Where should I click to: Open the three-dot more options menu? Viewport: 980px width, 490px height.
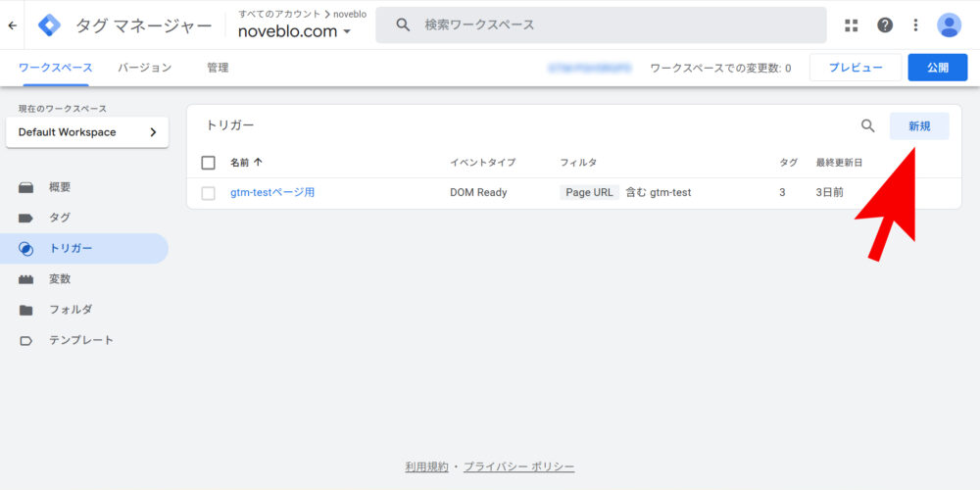pyautogui.click(x=916, y=25)
